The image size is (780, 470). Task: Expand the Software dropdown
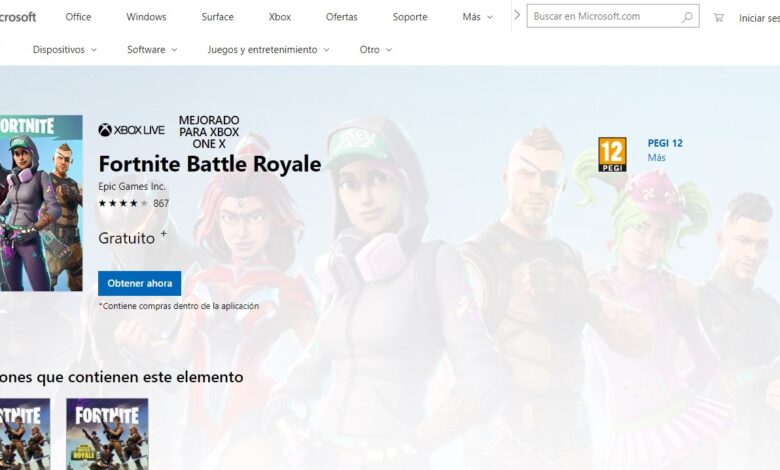pos(152,50)
